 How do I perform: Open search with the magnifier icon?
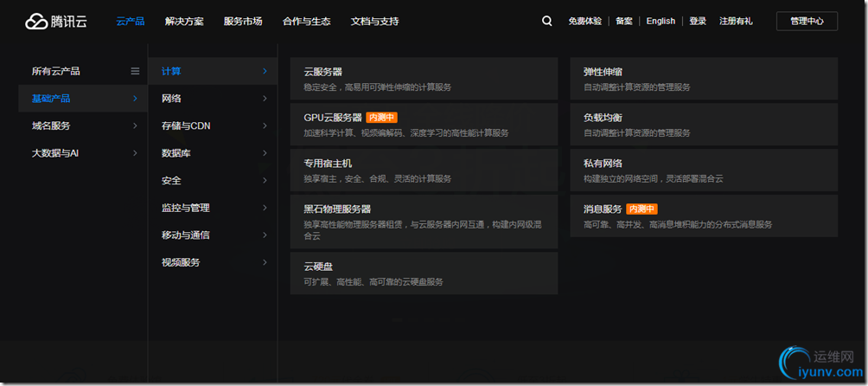pos(547,21)
